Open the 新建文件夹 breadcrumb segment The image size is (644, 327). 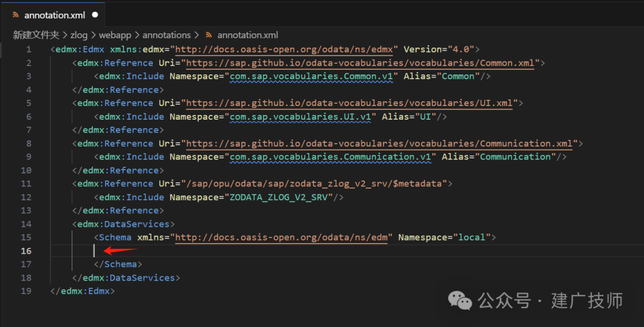(36, 35)
